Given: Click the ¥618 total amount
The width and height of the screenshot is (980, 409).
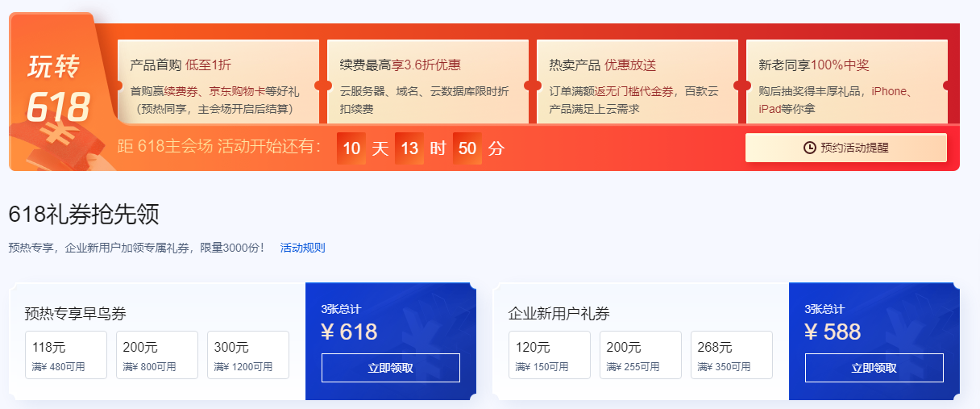Looking at the screenshot, I should (x=349, y=332).
